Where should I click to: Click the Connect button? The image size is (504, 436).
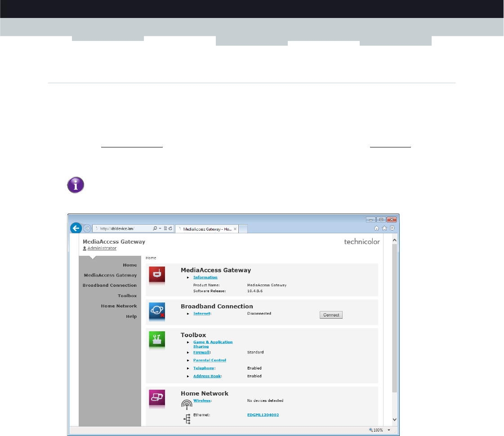pyautogui.click(x=331, y=315)
